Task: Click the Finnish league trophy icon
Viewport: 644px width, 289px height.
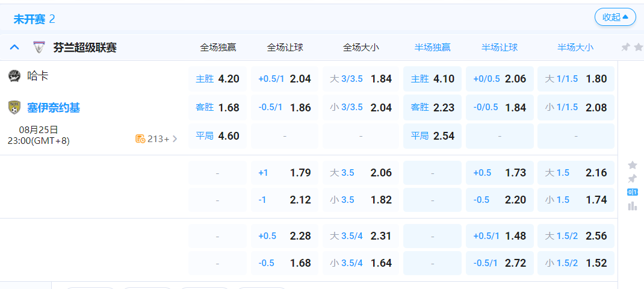Action: (39, 48)
